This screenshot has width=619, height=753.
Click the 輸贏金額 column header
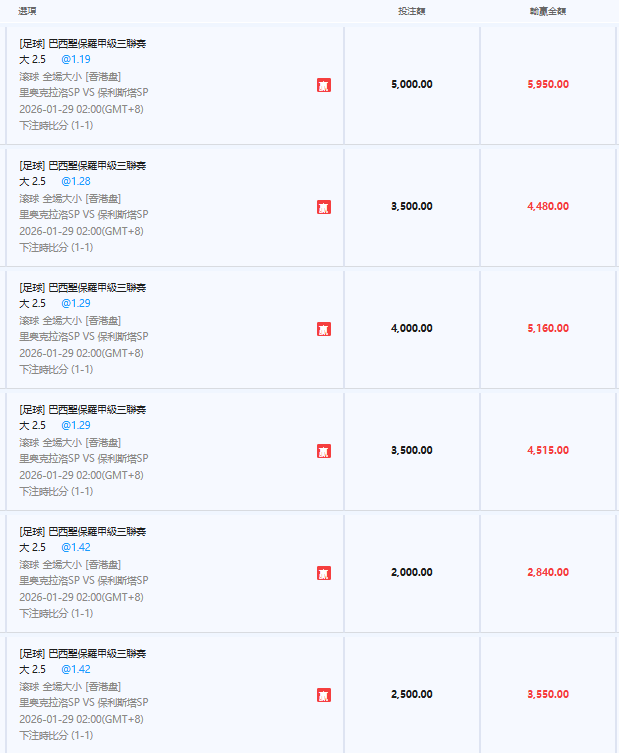pyautogui.click(x=548, y=11)
